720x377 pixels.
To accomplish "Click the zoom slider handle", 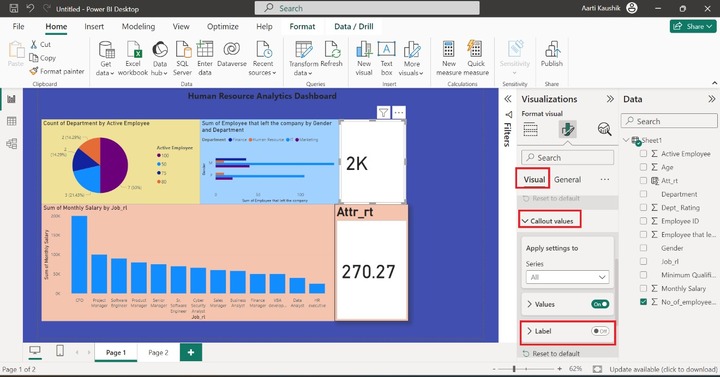I will (514, 369).
